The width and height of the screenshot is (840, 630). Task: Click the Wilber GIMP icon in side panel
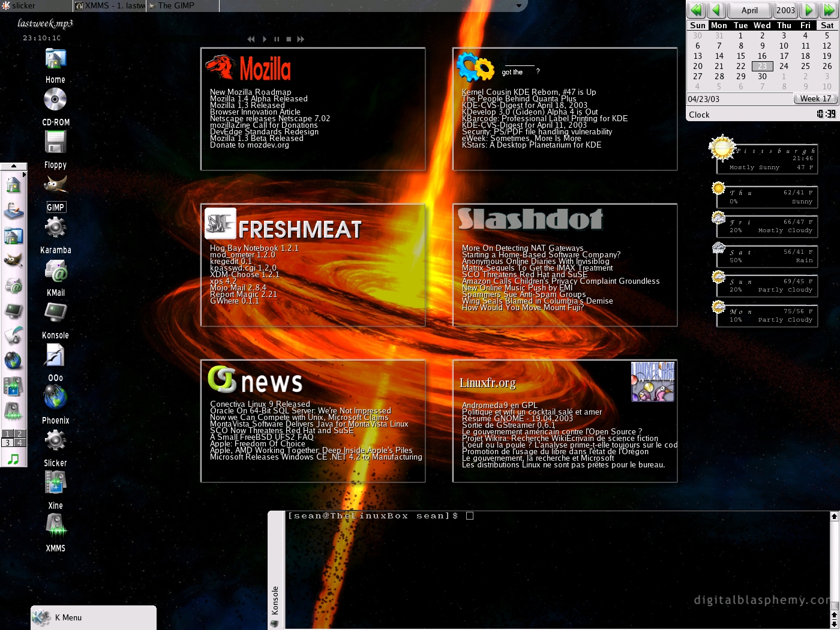[13, 260]
